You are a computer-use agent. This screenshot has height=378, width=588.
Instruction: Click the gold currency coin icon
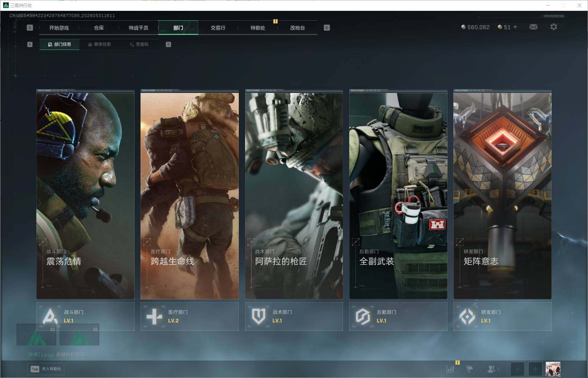[x=500, y=27]
